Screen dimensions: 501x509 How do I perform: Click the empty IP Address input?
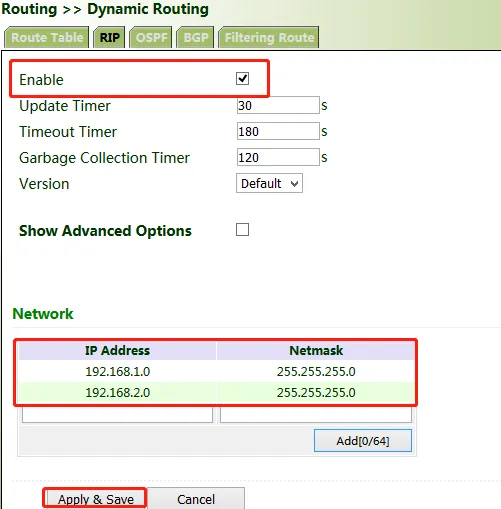pos(117,415)
